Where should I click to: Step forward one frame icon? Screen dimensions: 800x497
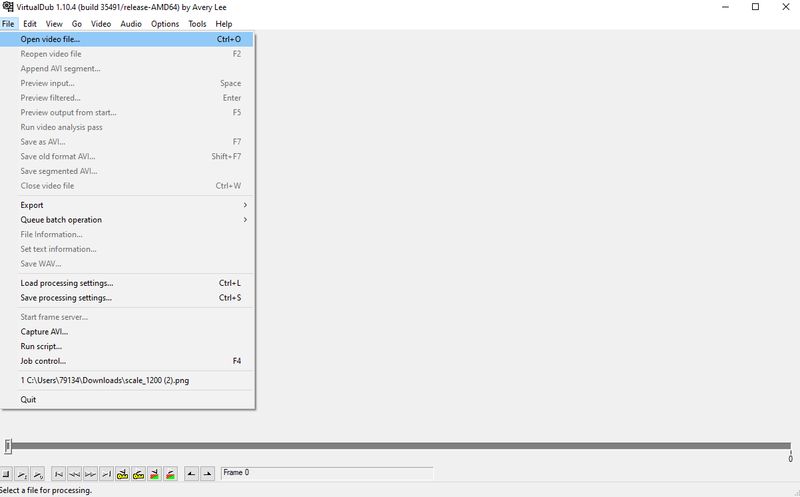pos(91,473)
